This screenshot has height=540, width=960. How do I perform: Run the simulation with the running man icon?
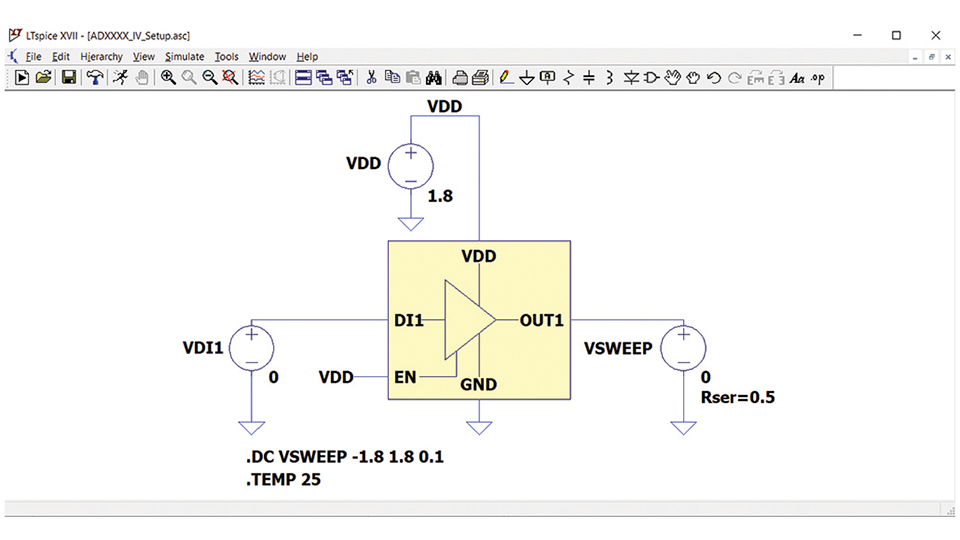coord(121,78)
